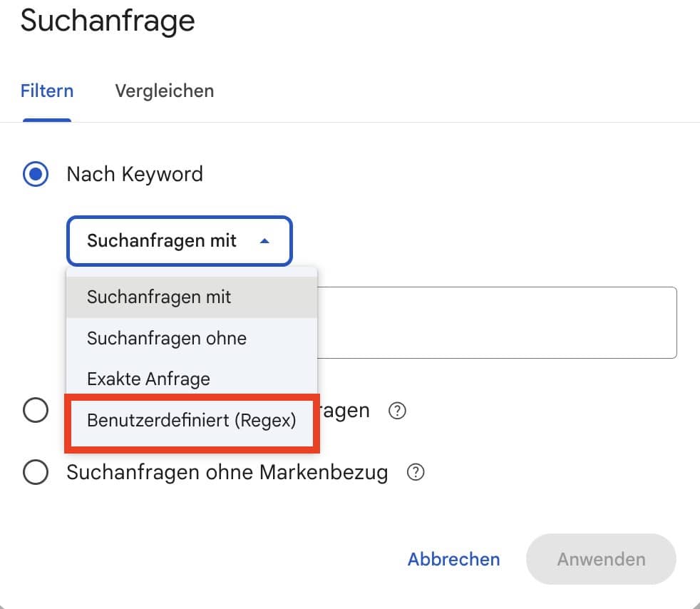Choose Exakte Anfrage option

(192, 379)
